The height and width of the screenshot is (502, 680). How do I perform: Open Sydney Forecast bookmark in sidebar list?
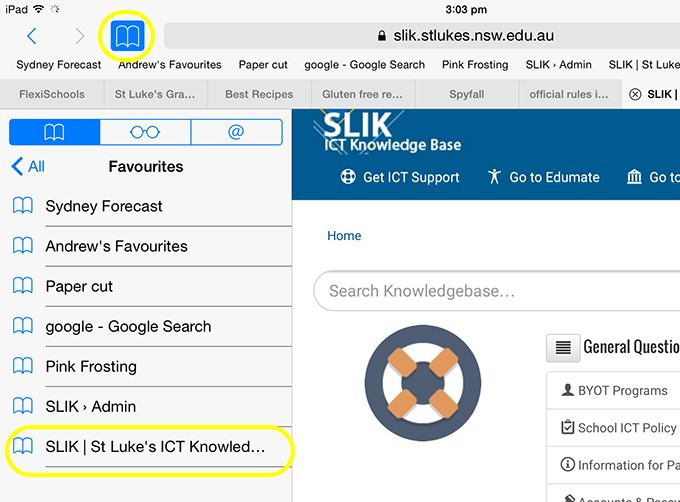click(104, 206)
